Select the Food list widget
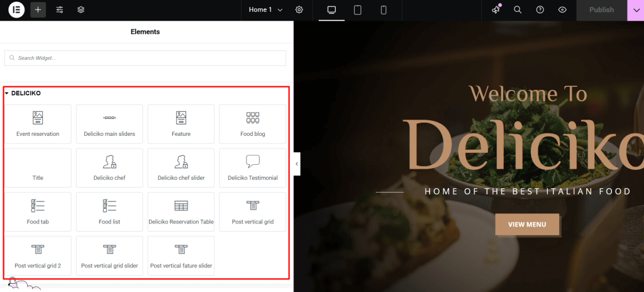The width and height of the screenshot is (644, 292). [x=109, y=212]
